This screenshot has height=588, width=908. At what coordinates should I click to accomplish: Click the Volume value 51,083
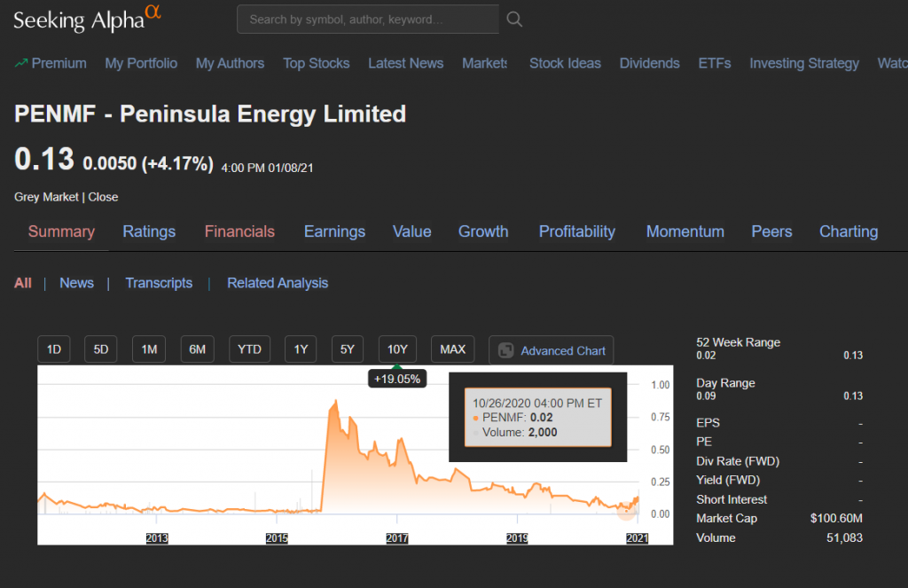[x=844, y=538]
